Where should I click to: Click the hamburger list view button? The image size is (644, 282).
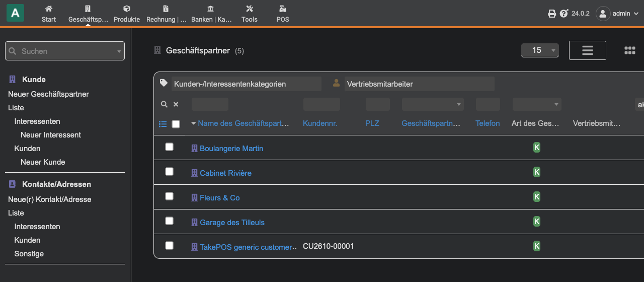588,50
